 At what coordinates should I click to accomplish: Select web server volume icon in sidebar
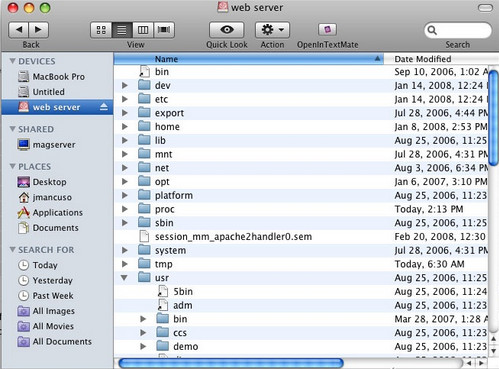tap(23, 107)
